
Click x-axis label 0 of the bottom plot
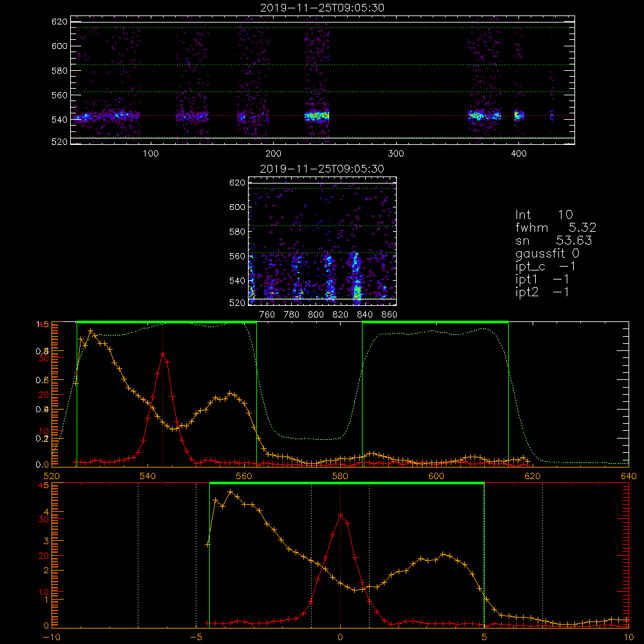pos(340,638)
